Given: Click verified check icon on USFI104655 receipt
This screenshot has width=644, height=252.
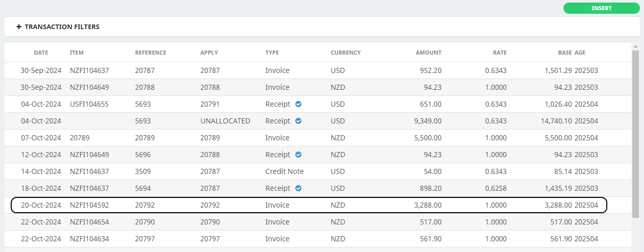Looking at the screenshot, I should point(298,104).
